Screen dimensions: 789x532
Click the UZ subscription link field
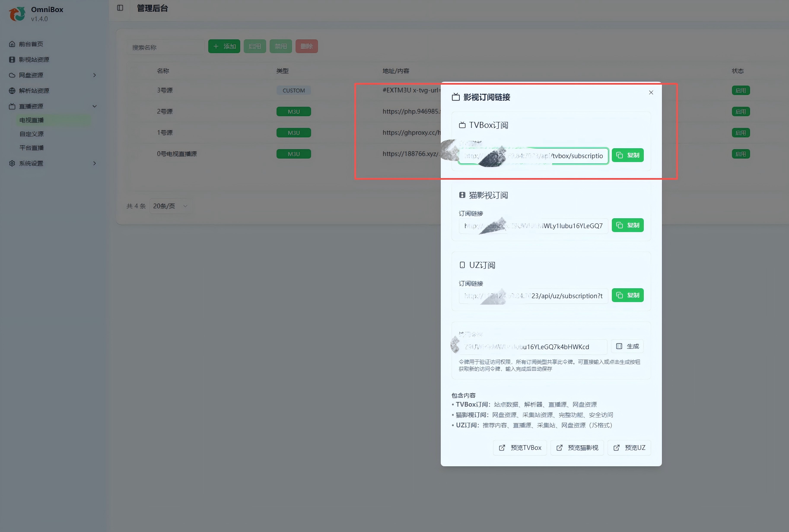click(x=534, y=296)
